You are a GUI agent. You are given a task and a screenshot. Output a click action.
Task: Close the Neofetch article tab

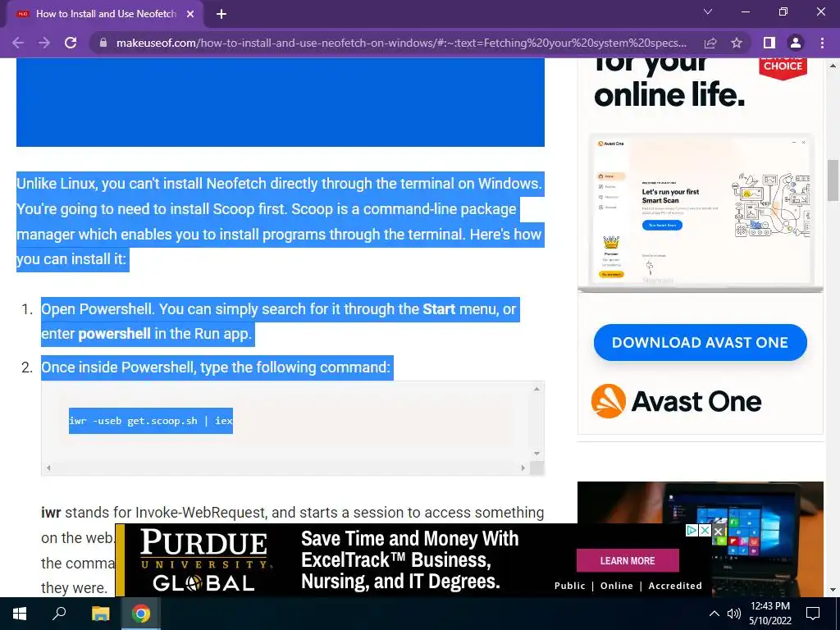coord(190,15)
